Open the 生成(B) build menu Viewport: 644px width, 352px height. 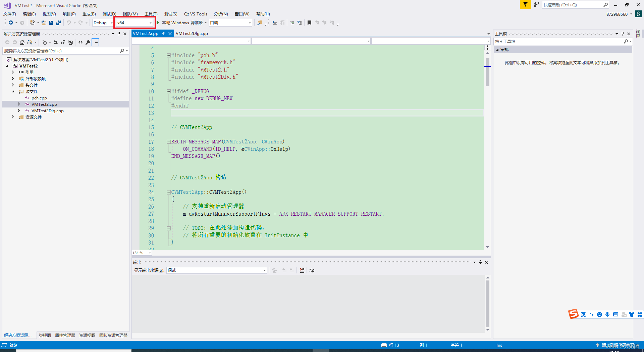[x=89, y=14]
